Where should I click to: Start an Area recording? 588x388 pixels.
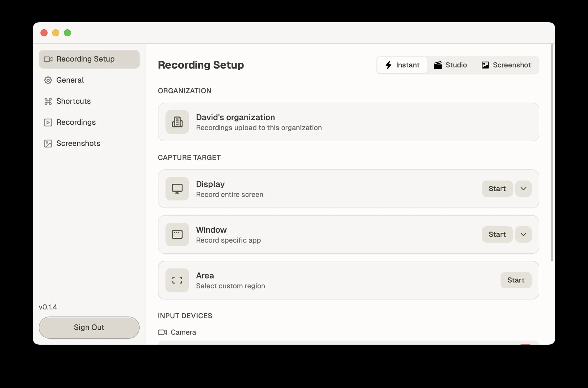pyautogui.click(x=516, y=280)
